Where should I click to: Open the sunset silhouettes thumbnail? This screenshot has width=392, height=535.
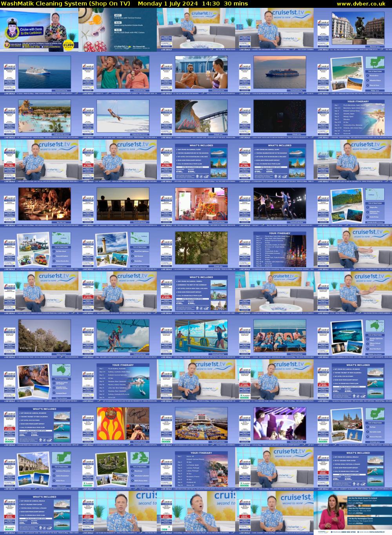(118, 206)
